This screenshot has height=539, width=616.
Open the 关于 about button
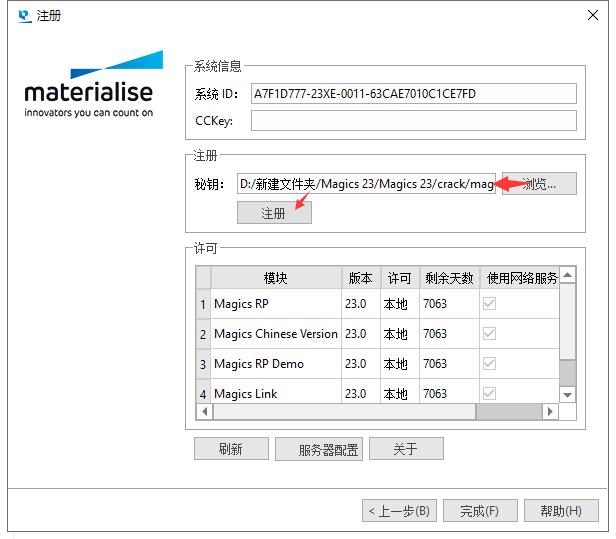406,449
